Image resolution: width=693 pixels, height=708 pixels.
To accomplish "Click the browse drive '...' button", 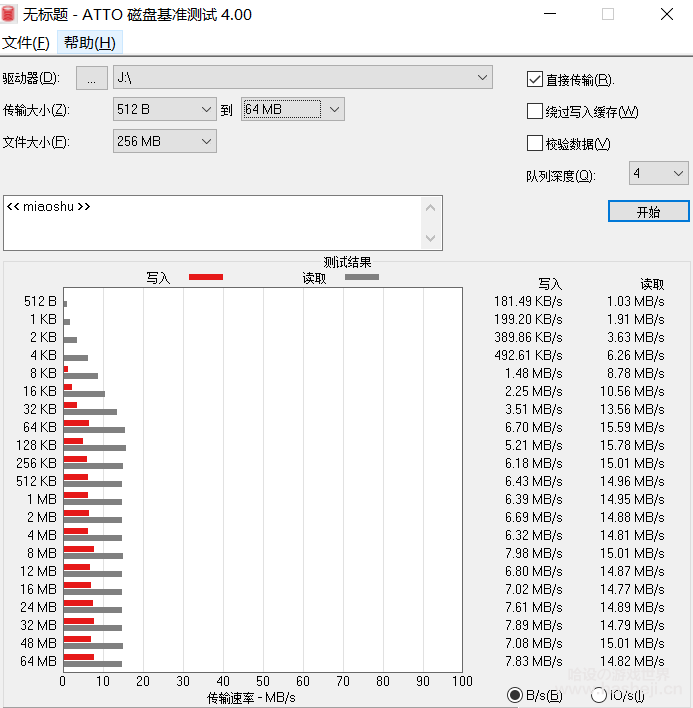I will (92, 78).
